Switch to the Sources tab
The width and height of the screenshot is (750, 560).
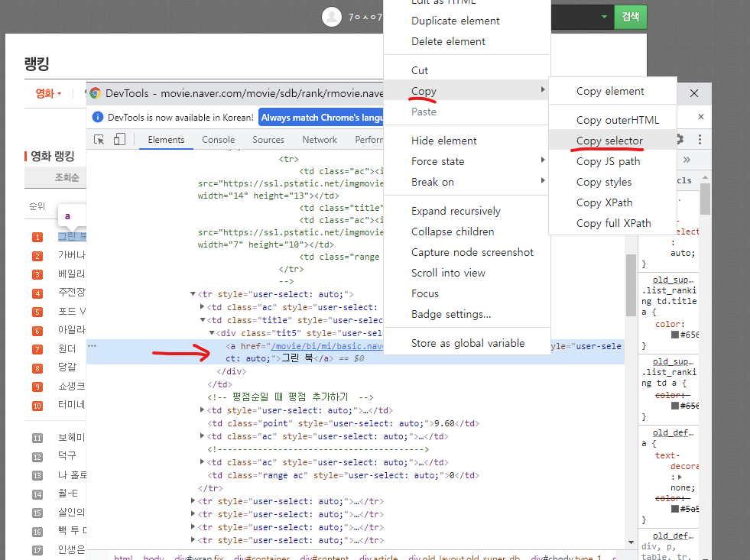tap(268, 140)
